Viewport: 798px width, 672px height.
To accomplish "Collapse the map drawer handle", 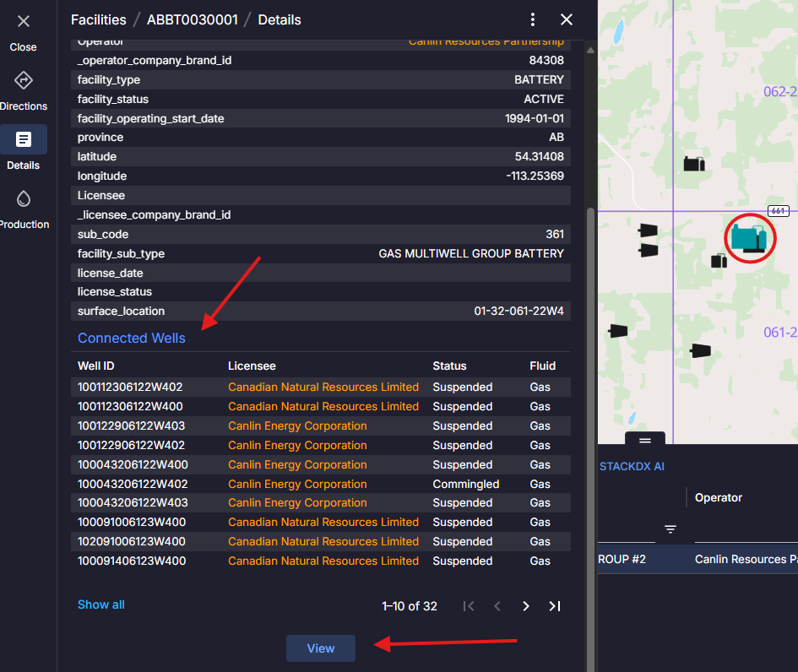I will click(645, 440).
